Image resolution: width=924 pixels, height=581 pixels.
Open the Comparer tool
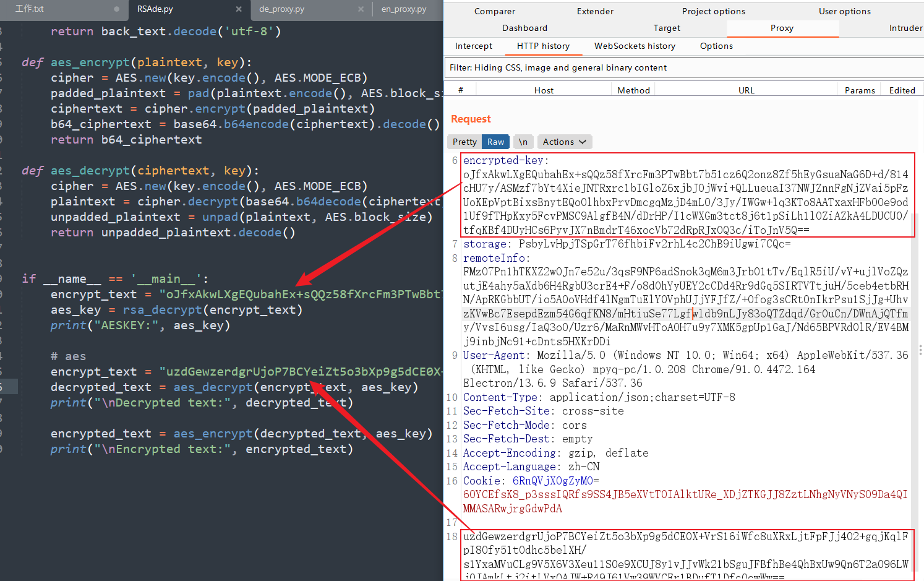click(494, 11)
